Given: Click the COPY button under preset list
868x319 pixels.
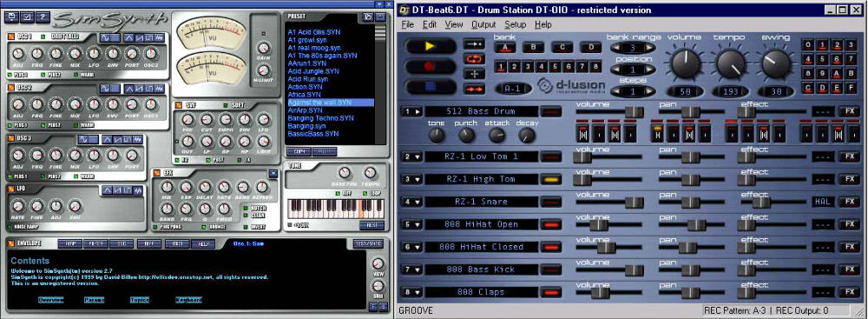Looking at the screenshot, I should click(299, 151).
